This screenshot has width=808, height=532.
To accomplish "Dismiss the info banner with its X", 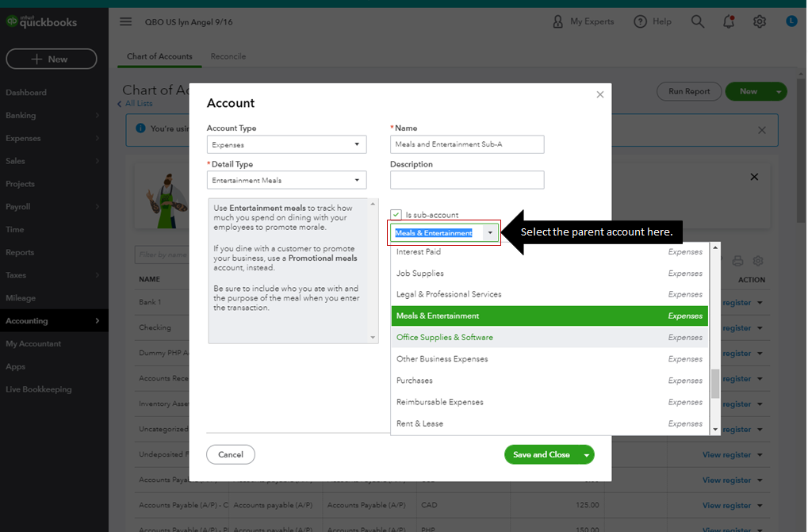I will point(762,130).
